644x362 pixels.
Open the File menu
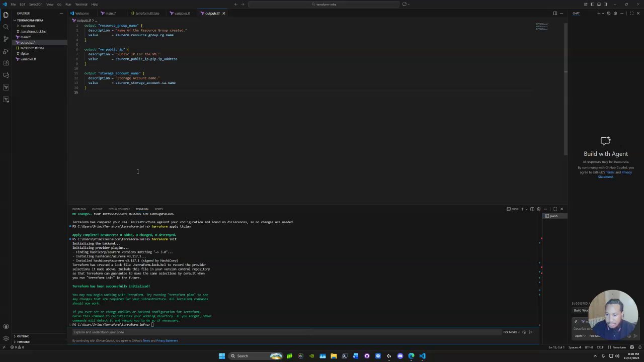point(14,5)
